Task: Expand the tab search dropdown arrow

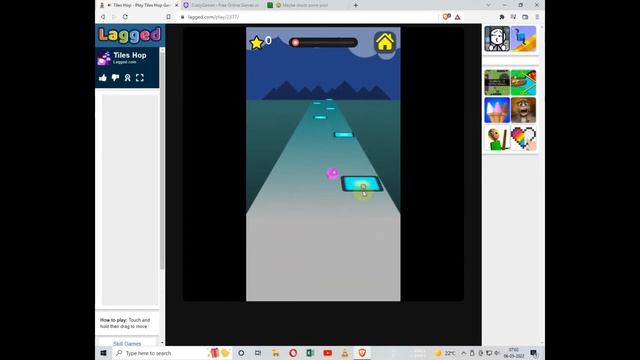Action: 489,5
